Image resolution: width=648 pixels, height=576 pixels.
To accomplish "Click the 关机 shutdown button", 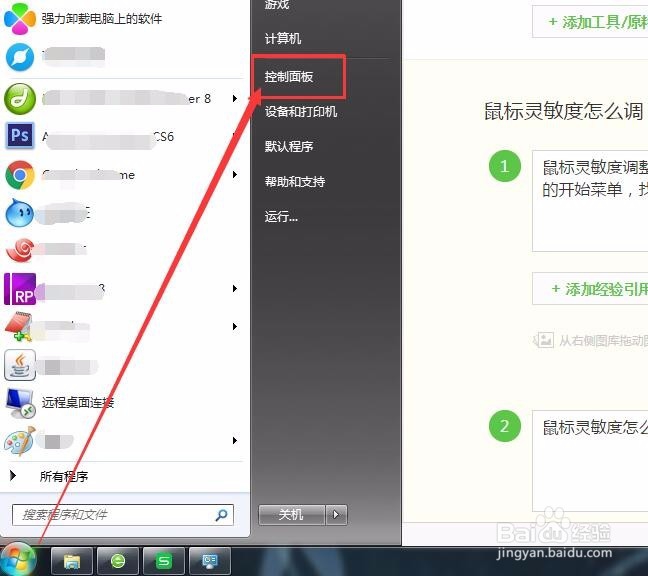I will pyautogui.click(x=292, y=514).
